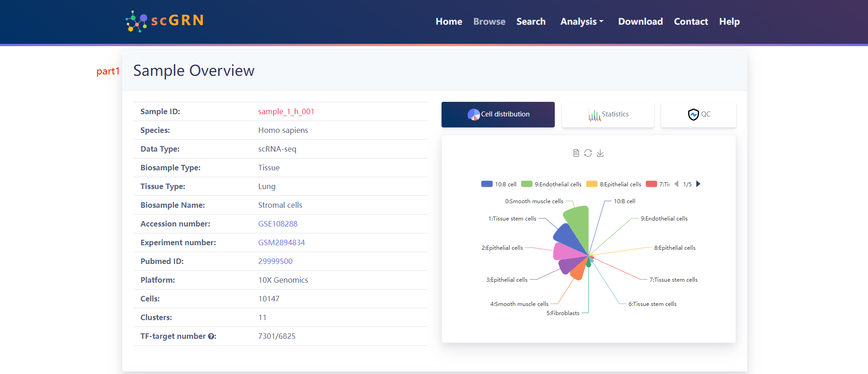Image resolution: width=868 pixels, height=374 pixels.
Task: Click 3:Epithelial cells chart label
Action: pyautogui.click(x=507, y=280)
